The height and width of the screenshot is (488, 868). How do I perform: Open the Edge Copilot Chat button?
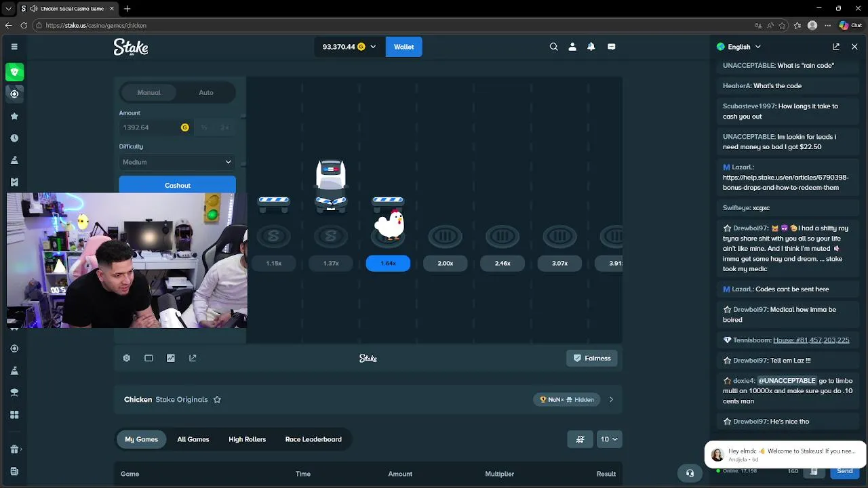[x=850, y=25]
